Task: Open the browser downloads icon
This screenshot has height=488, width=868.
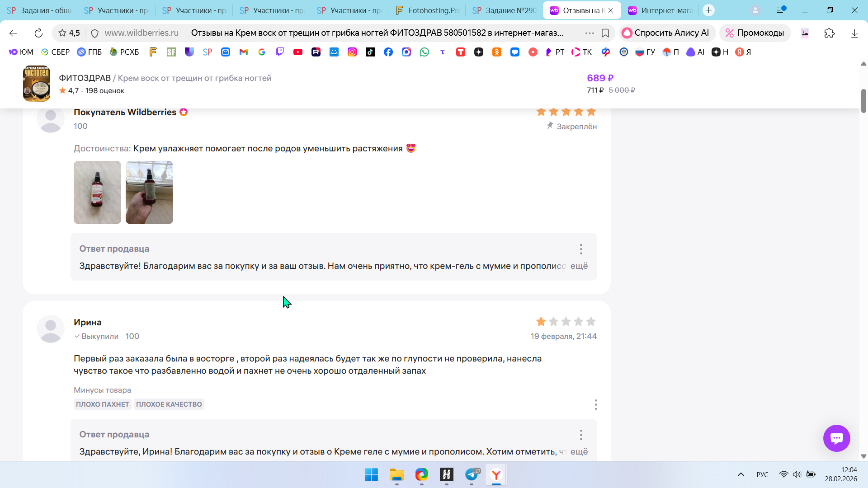Action: [854, 33]
